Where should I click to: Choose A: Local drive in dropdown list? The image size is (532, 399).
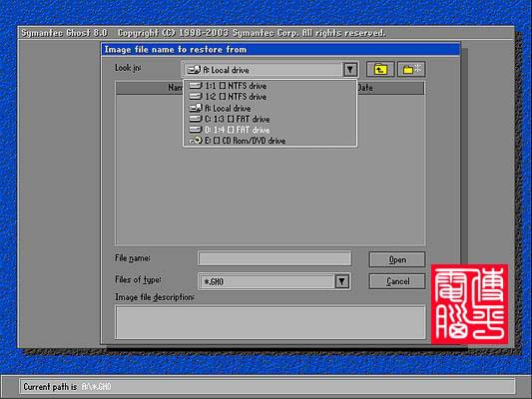pos(269,108)
